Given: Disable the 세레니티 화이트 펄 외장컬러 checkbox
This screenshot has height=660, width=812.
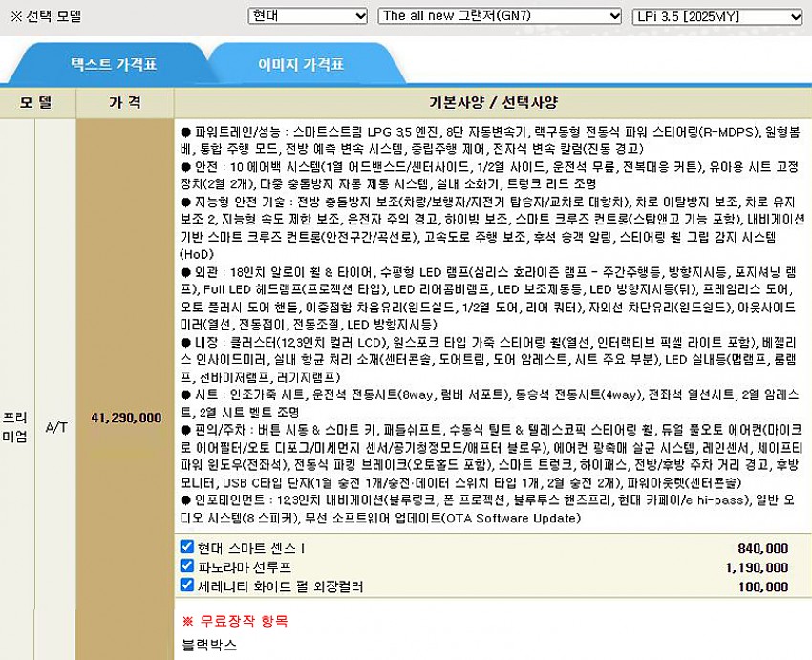Looking at the screenshot, I should click(x=187, y=585).
